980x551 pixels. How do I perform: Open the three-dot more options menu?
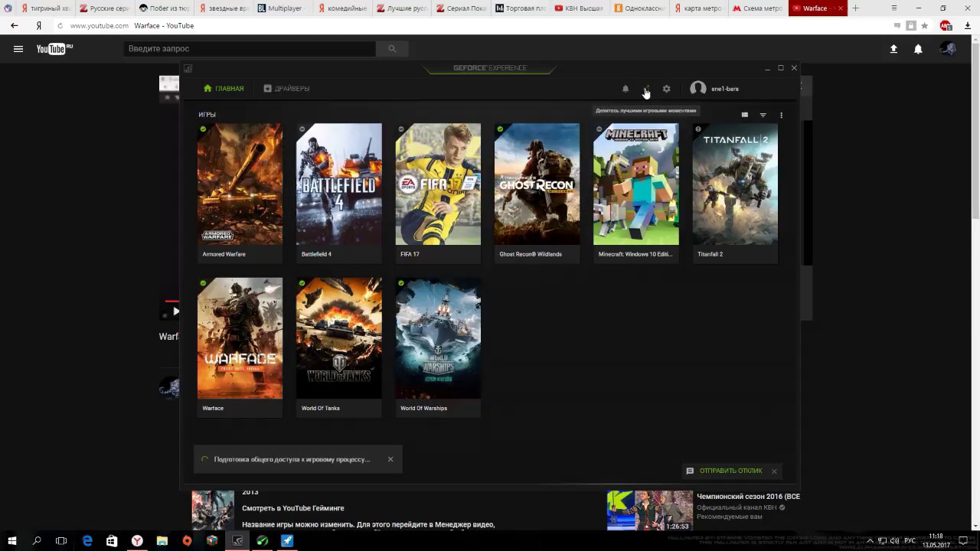point(781,115)
